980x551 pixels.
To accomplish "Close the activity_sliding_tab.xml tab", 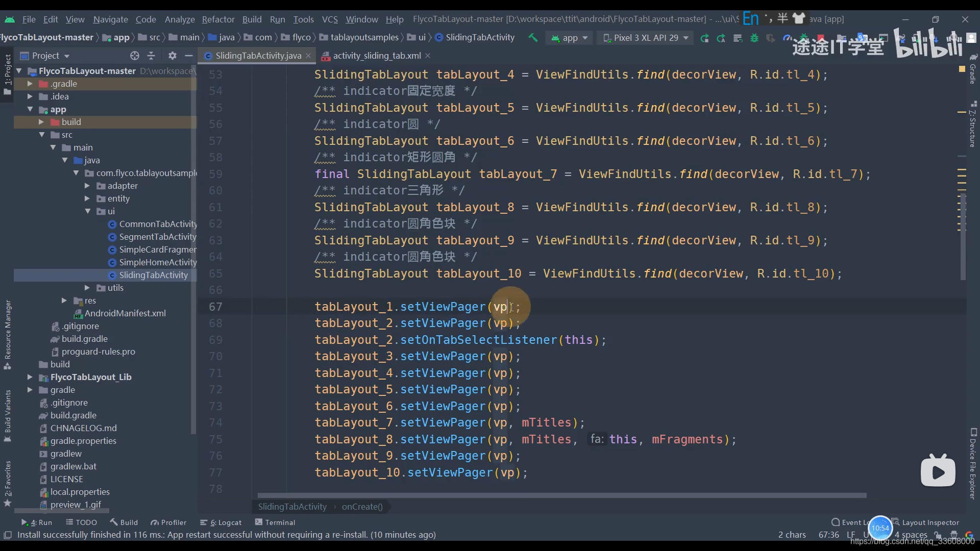I will pos(428,56).
